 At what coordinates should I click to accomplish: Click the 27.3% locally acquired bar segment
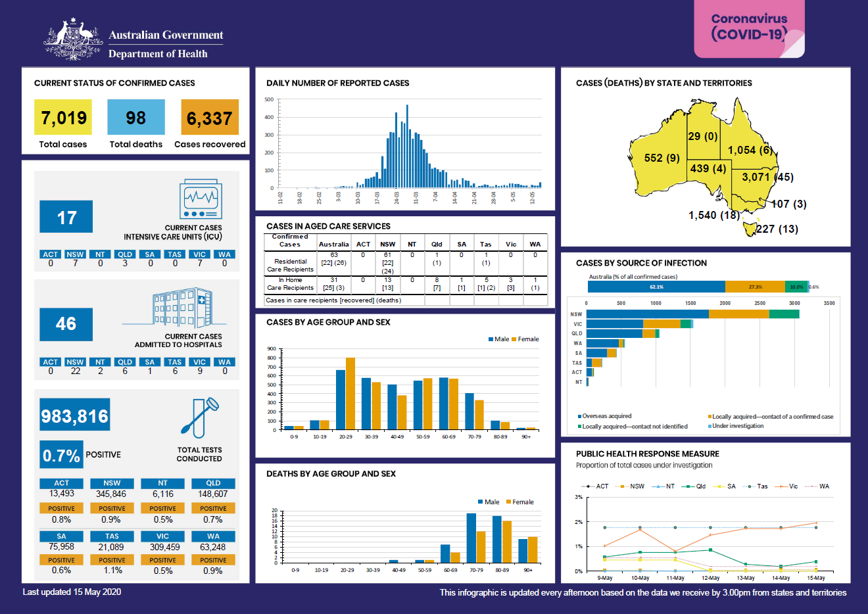coord(755,287)
